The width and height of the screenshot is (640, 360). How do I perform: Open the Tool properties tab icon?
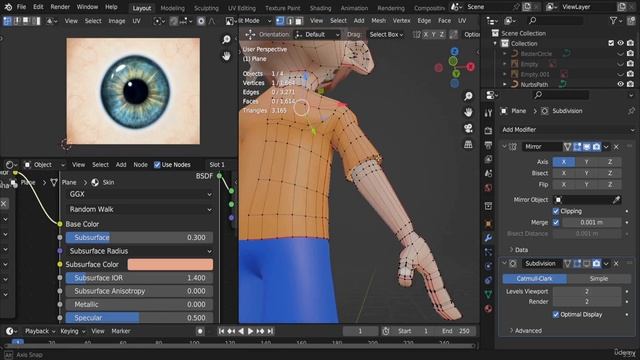[488, 113]
